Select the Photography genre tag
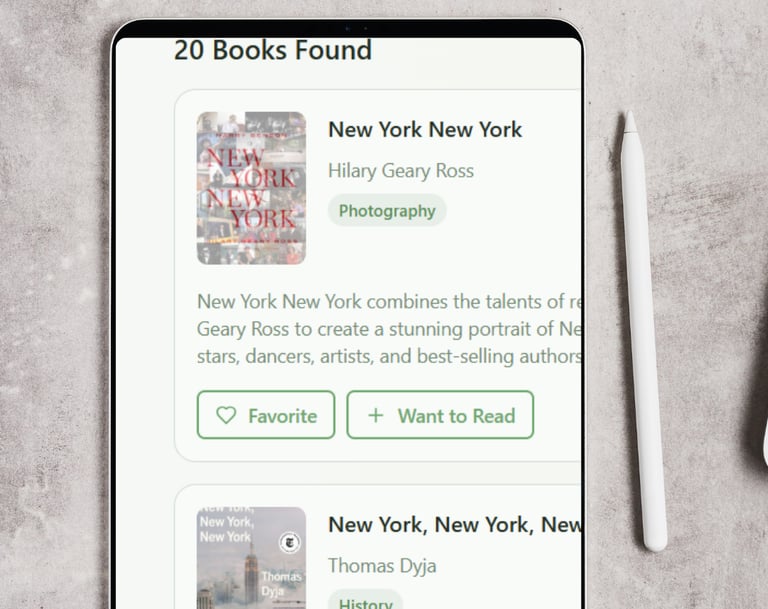Image resolution: width=768 pixels, height=609 pixels. (387, 210)
